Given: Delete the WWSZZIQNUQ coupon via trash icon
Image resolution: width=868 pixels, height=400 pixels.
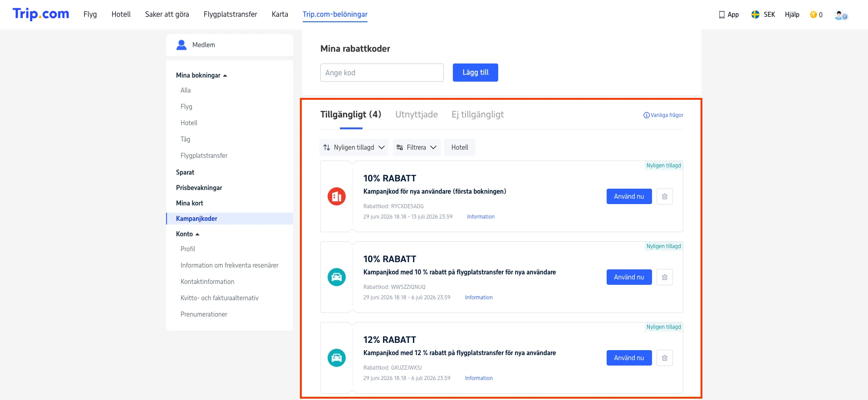Looking at the screenshot, I should pos(665,277).
